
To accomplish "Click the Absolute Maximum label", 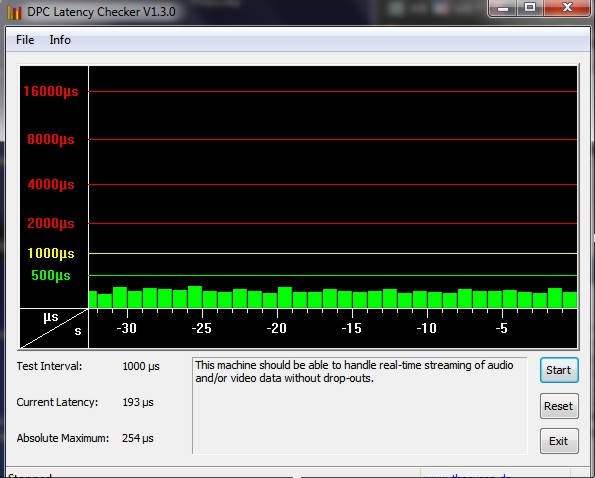I will 63,438.
